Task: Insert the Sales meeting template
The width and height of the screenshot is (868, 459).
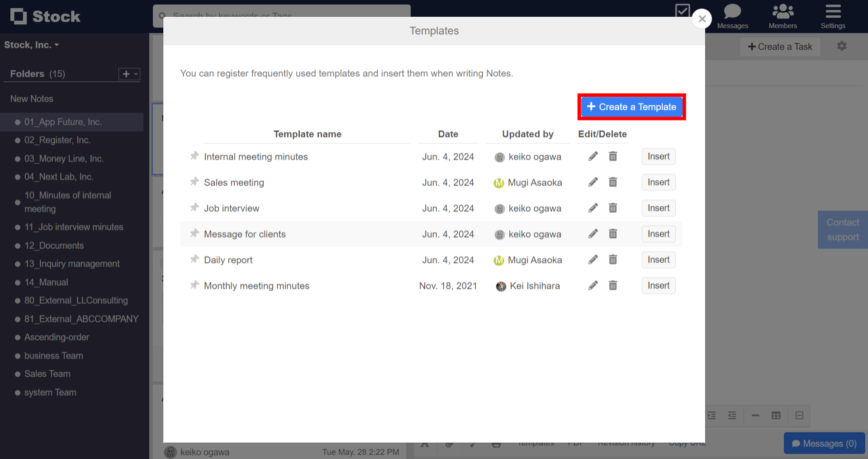Action: click(658, 182)
